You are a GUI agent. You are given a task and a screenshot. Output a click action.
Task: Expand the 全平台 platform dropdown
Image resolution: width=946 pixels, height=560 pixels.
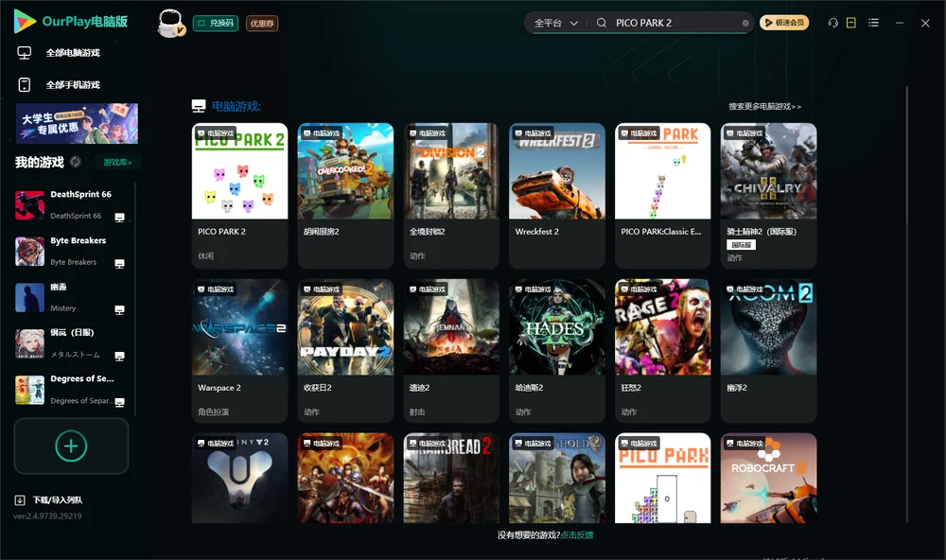(555, 23)
